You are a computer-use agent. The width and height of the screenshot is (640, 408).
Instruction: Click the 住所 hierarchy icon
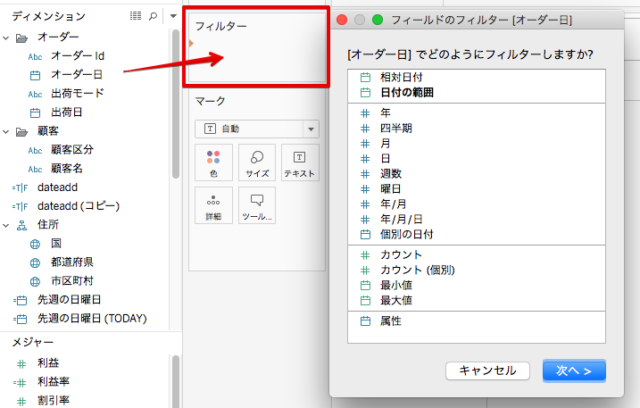coord(22,225)
